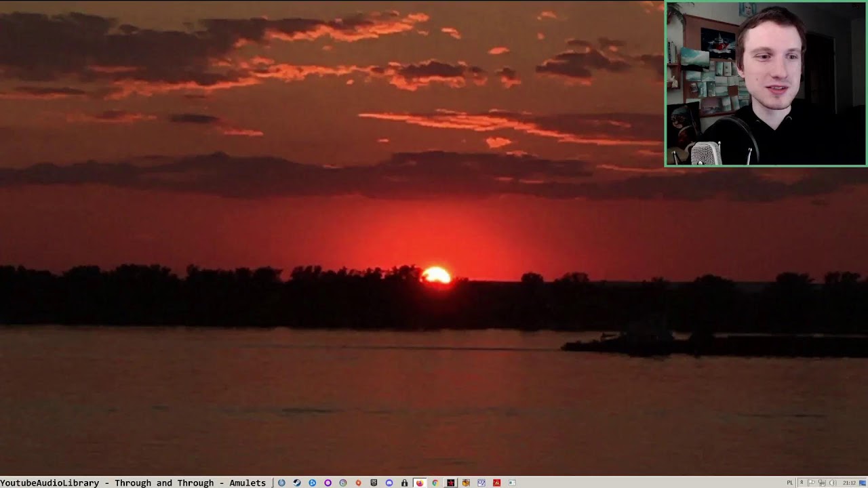
Task: Open the purple ring taskbar icon
Action: coord(328,483)
